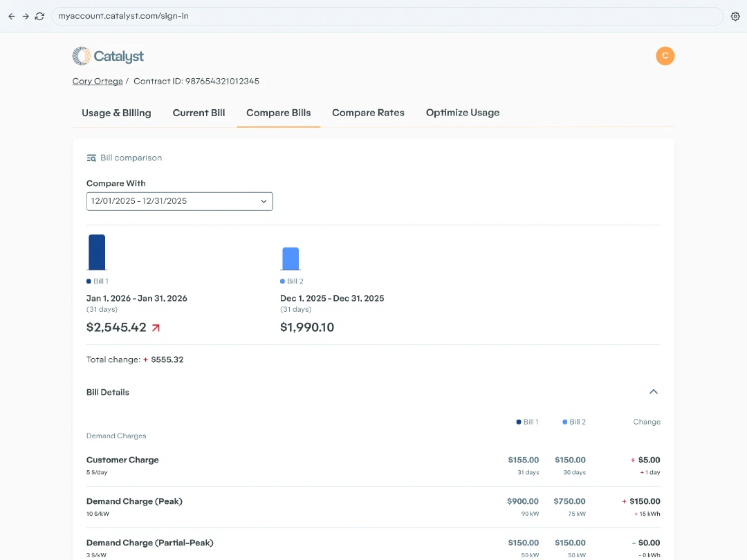
Task: Click the Bill 1 amount $2,545.42
Action: (x=116, y=328)
